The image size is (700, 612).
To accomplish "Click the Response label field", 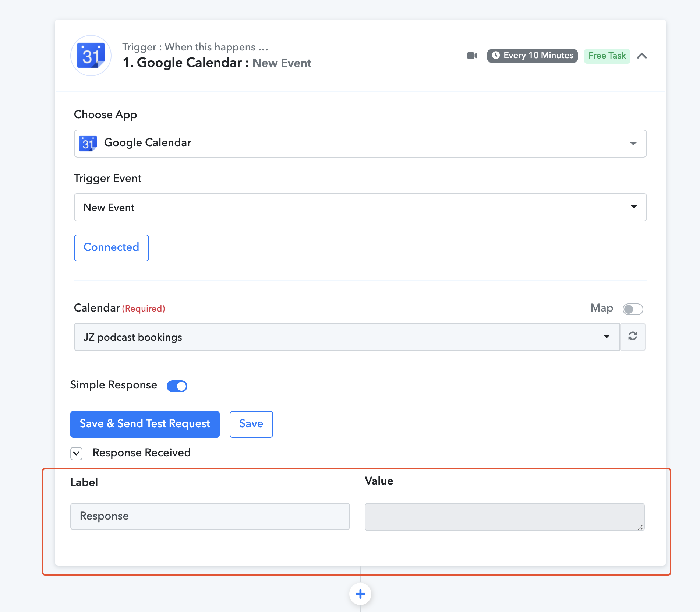I will tap(210, 516).
